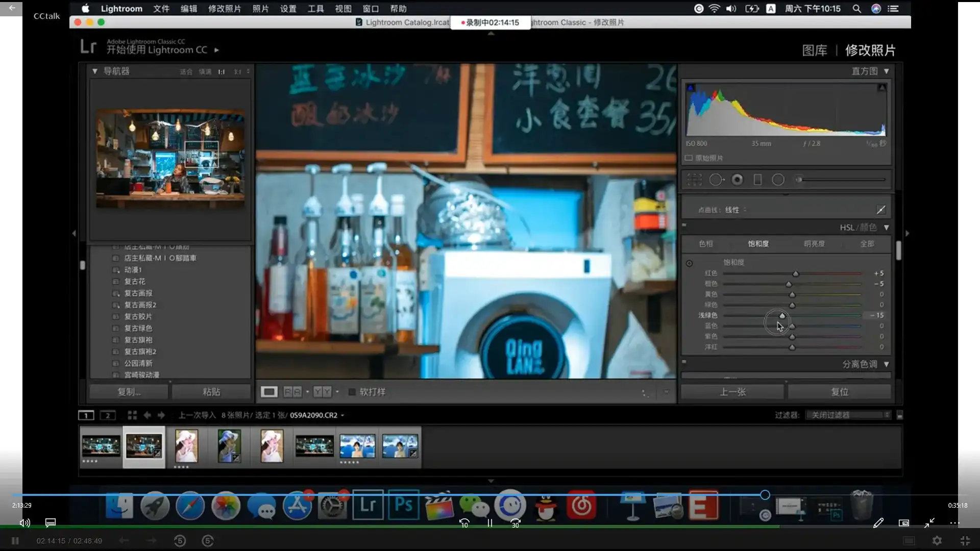Image resolution: width=980 pixels, height=551 pixels.
Task: Click the 上一张 previous button
Action: (732, 392)
